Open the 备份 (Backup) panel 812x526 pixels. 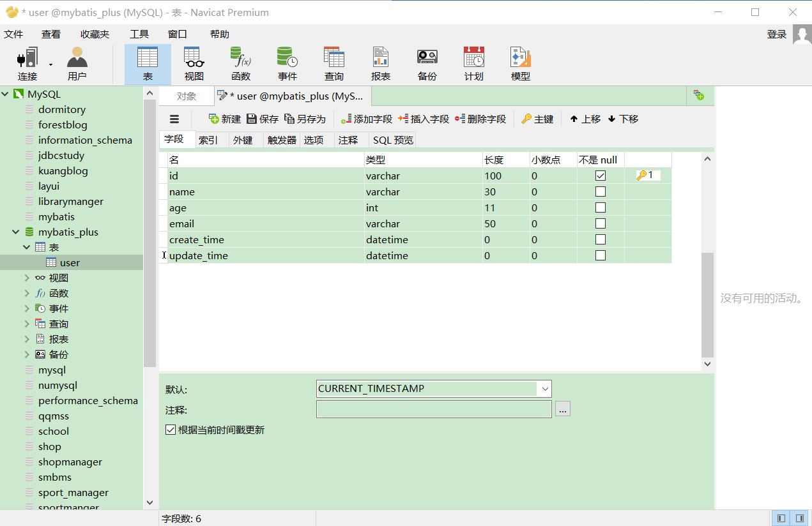coord(427,62)
